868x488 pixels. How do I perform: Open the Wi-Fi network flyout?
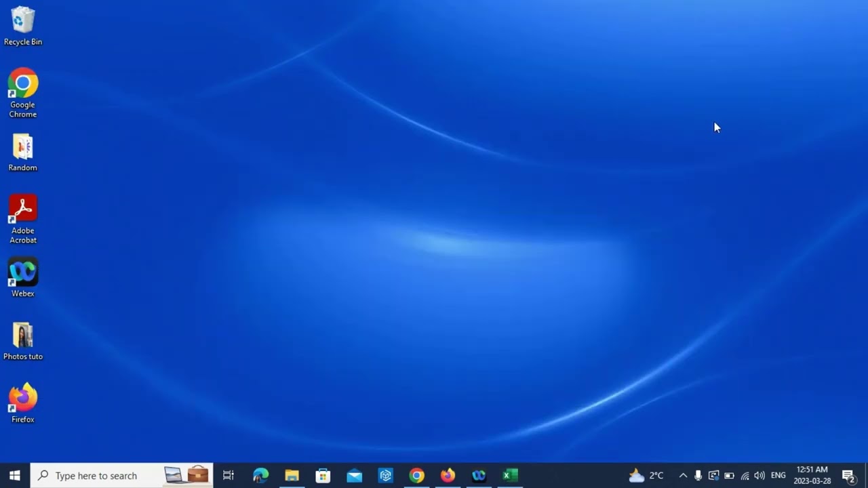click(745, 475)
